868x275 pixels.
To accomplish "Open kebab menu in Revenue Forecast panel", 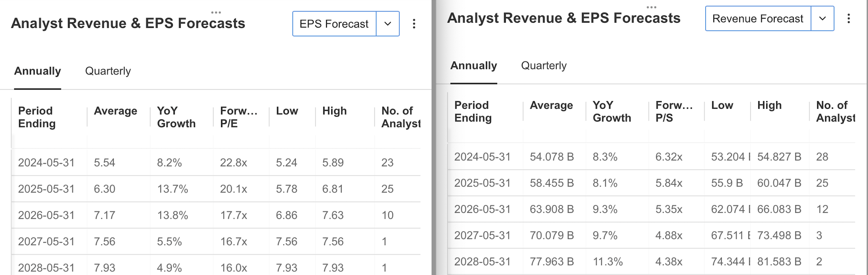I will 848,18.
